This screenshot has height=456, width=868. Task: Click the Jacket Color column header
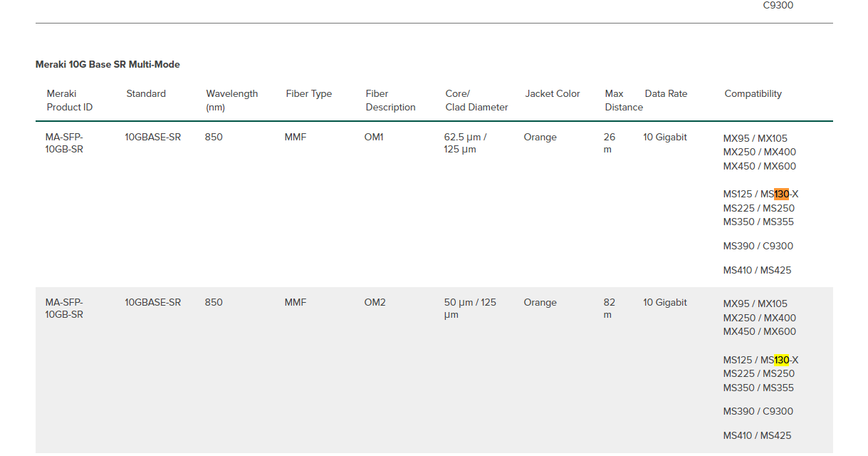(553, 93)
